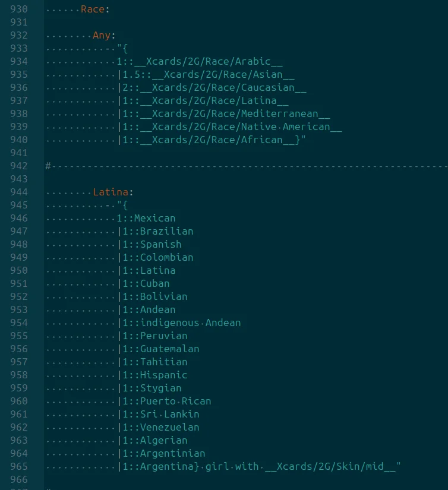
Task: Place cursor on the Latina key heading
Action: (111, 192)
